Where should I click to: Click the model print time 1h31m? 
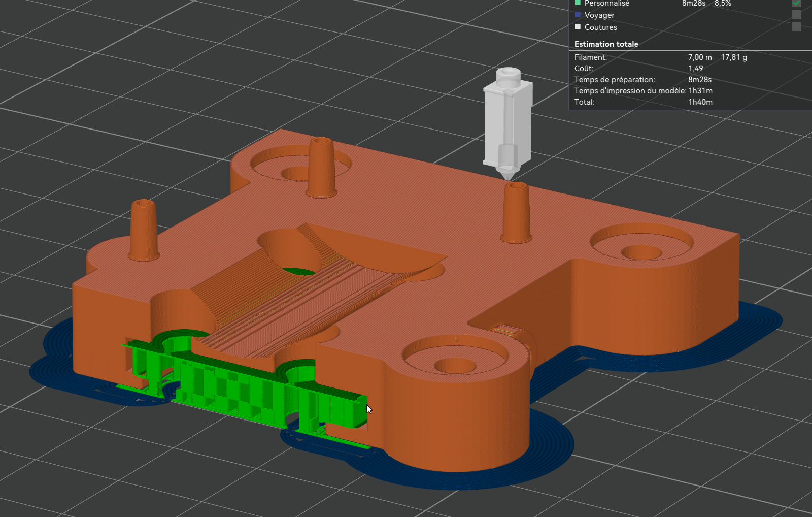tap(700, 91)
